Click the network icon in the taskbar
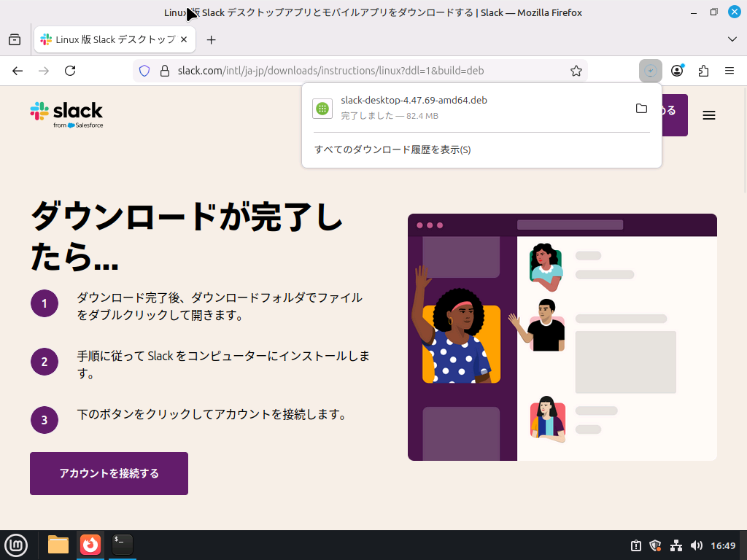The width and height of the screenshot is (747, 560). (x=676, y=545)
